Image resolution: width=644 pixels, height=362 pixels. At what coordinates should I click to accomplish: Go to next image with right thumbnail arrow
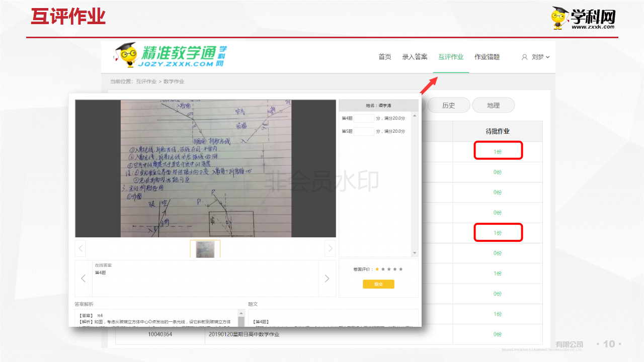pyautogui.click(x=330, y=248)
